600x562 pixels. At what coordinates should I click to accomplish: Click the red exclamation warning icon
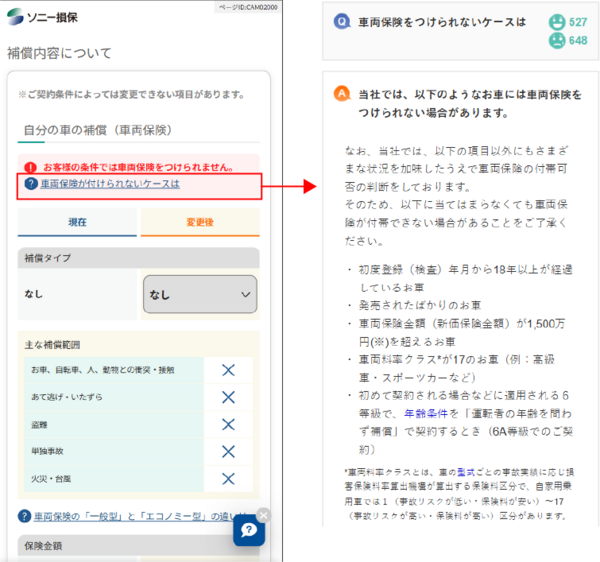[x=30, y=168]
